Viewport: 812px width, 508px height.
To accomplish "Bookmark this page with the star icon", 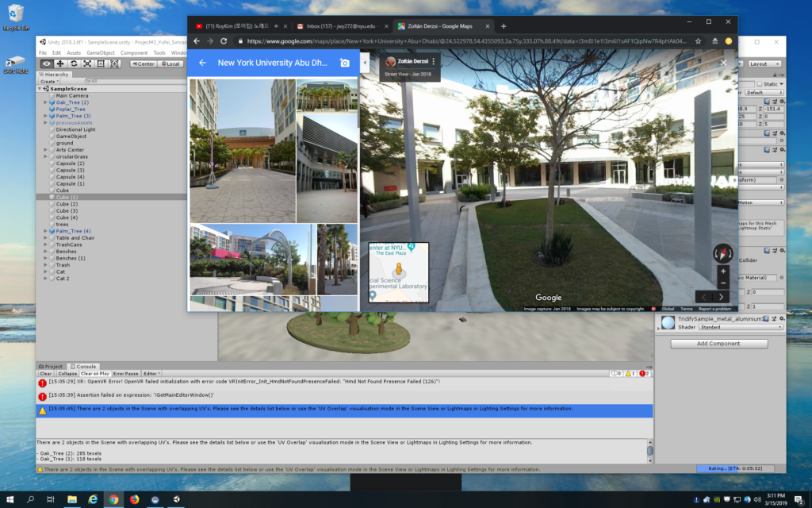I will [698, 41].
